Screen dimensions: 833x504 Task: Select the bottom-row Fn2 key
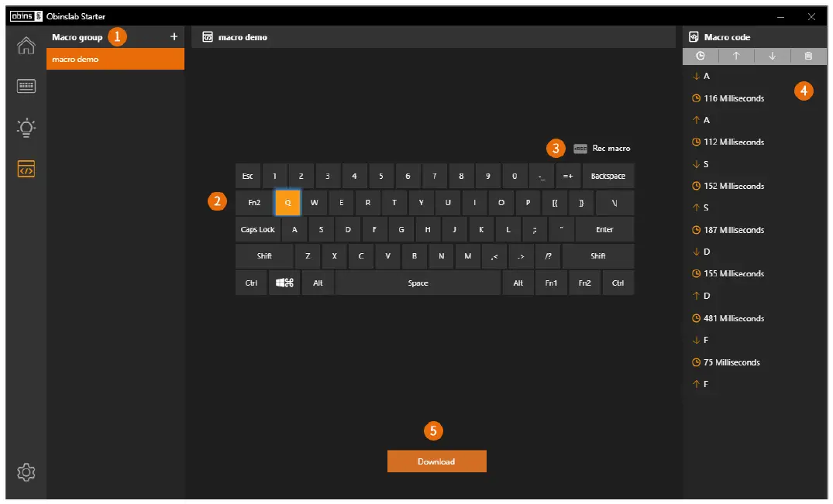(x=585, y=283)
